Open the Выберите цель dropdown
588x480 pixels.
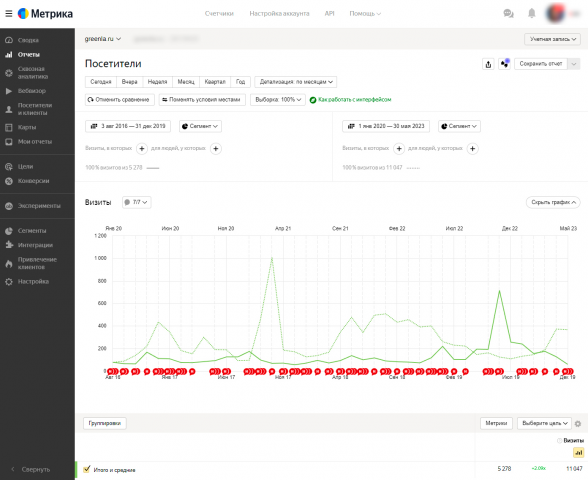544,423
